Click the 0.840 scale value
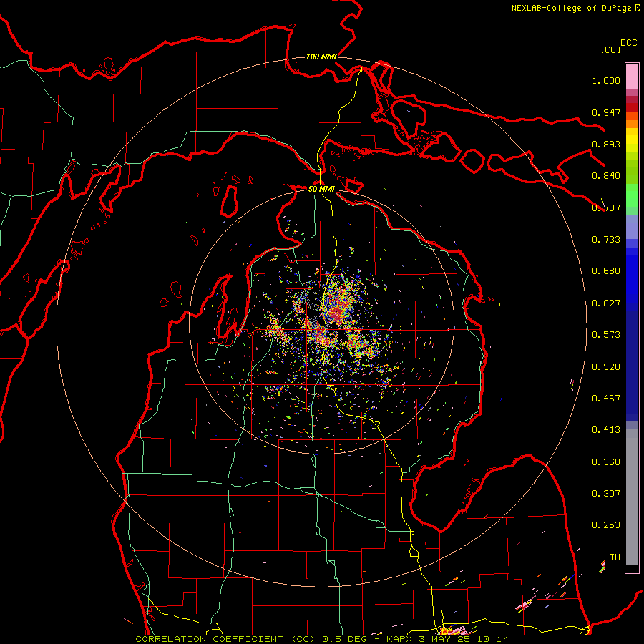This screenshot has width=644, height=644. coord(606,176)
